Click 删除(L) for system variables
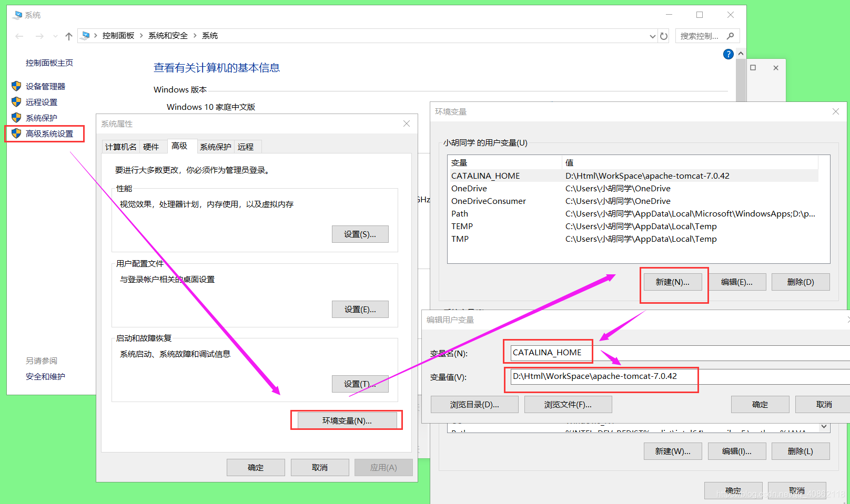 pyautogui.click(x=801, y=451)
